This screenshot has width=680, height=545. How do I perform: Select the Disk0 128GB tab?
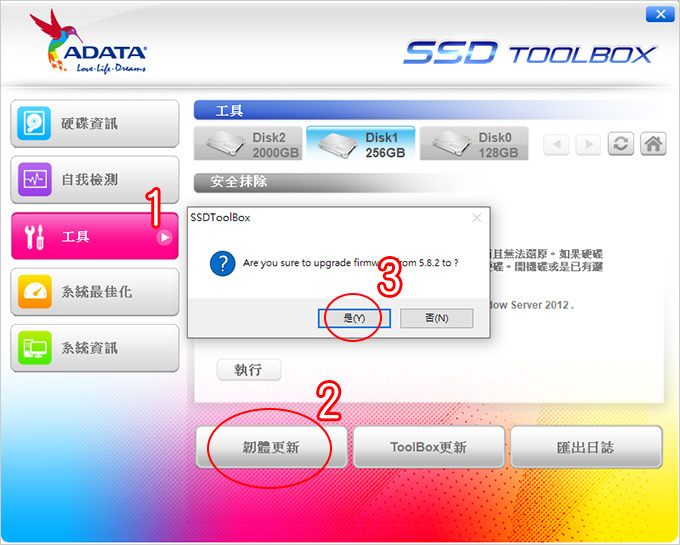(x=474, y=144)
